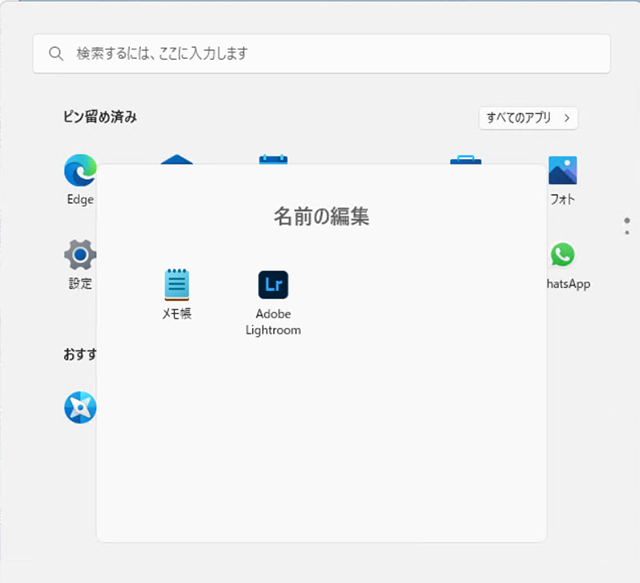The height and width of the screenshot is (583, 640).
Task: Open the すべてのアプリ list
Action: coord(519,118)
